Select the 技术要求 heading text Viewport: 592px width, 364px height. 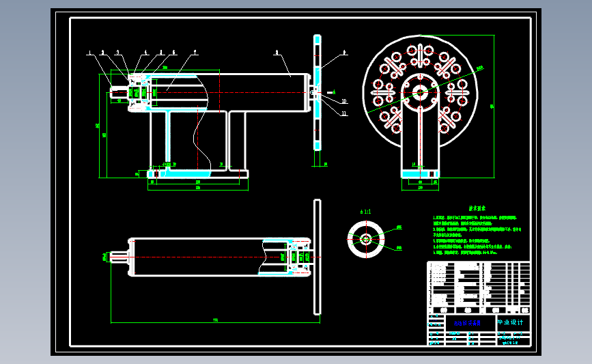click(477, 208)
